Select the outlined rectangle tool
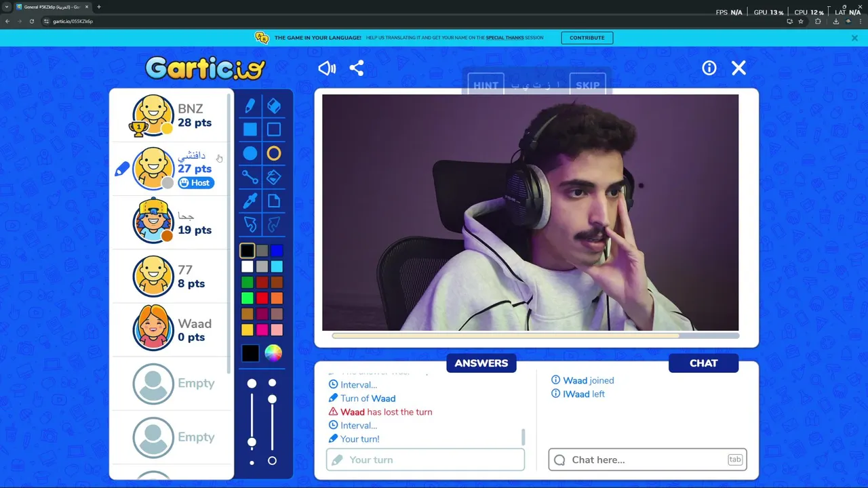The width and height of the screenshot is (868, 488). pos(274,129)
